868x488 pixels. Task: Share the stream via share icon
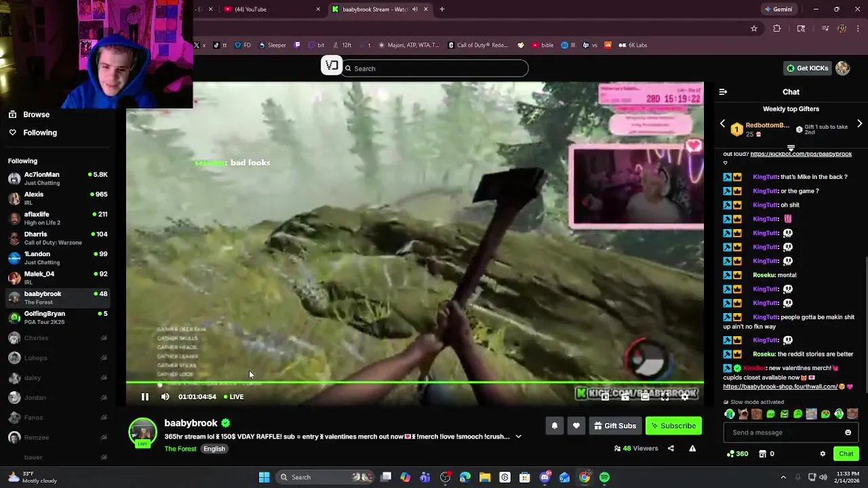(671, 448)
